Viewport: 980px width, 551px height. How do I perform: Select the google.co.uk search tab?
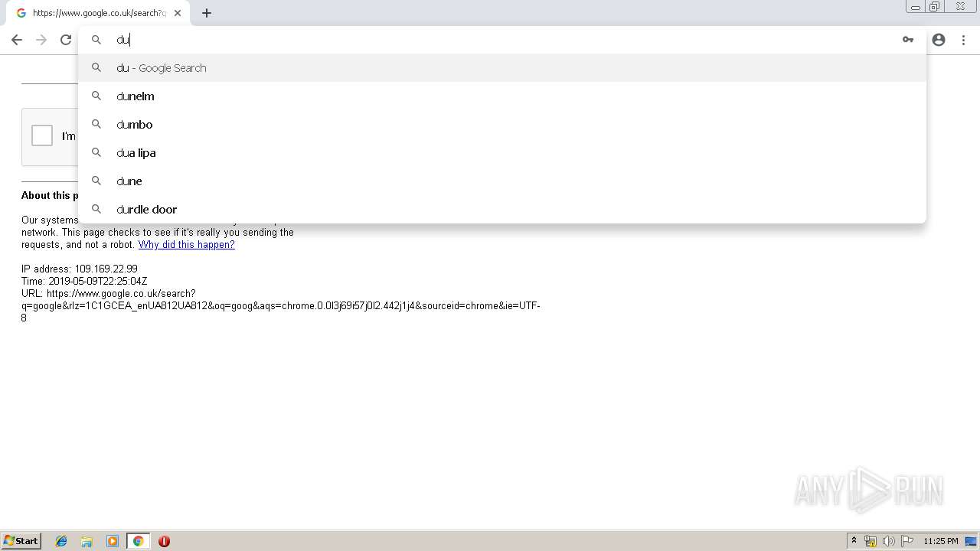(x=98, y=13)
